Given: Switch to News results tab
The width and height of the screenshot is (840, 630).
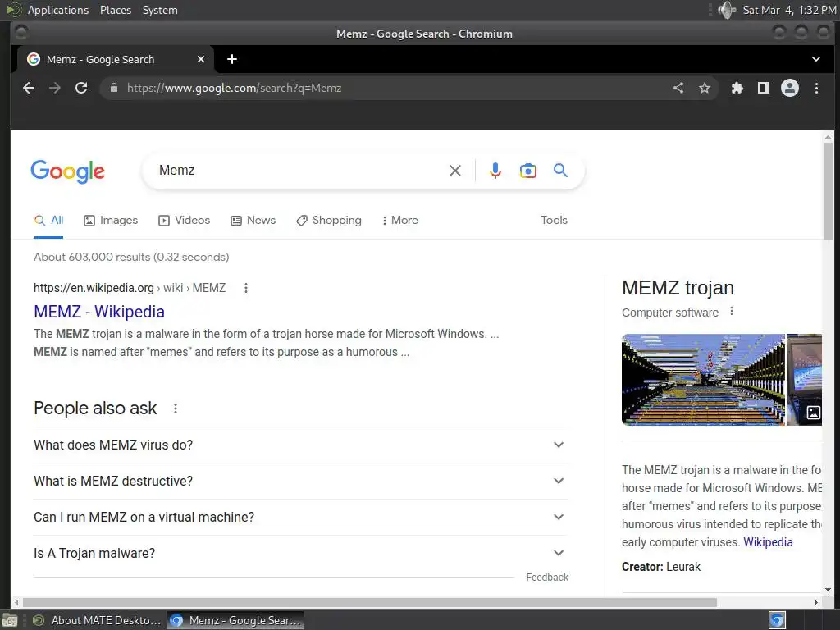Looking at the screenshot, I should point(253,220).
